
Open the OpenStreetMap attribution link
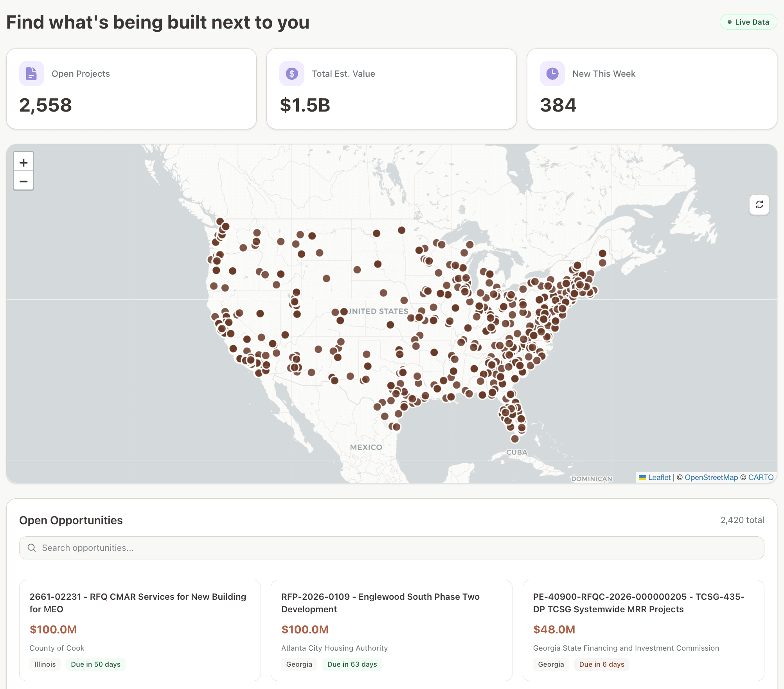click(711, 477)
